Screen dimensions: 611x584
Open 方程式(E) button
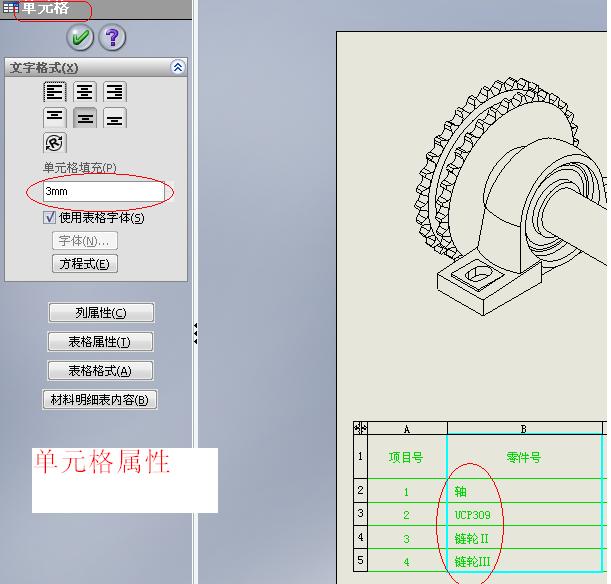click(x=85, y=264)
